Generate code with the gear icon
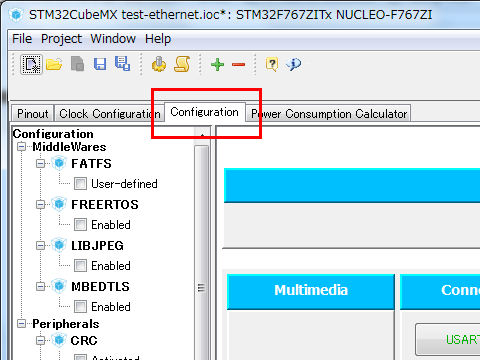This screenshot has height=360, width=480. [159, 64]
